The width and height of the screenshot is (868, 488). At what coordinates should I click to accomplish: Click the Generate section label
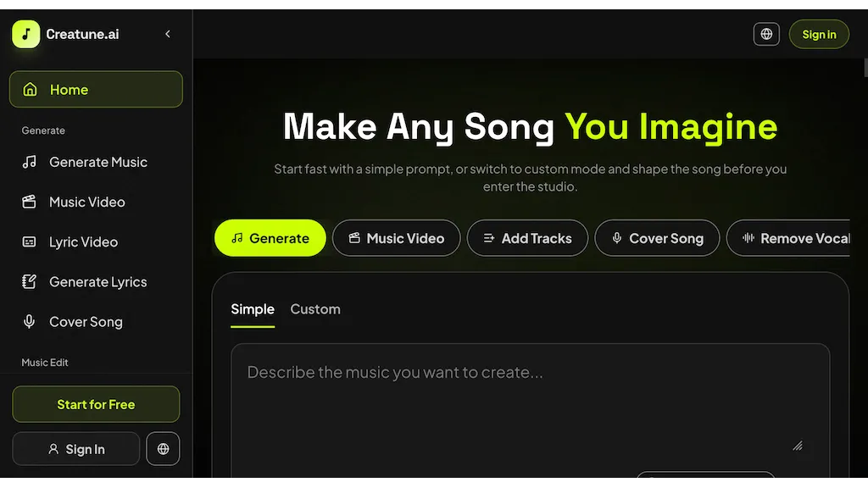[43, 130]
